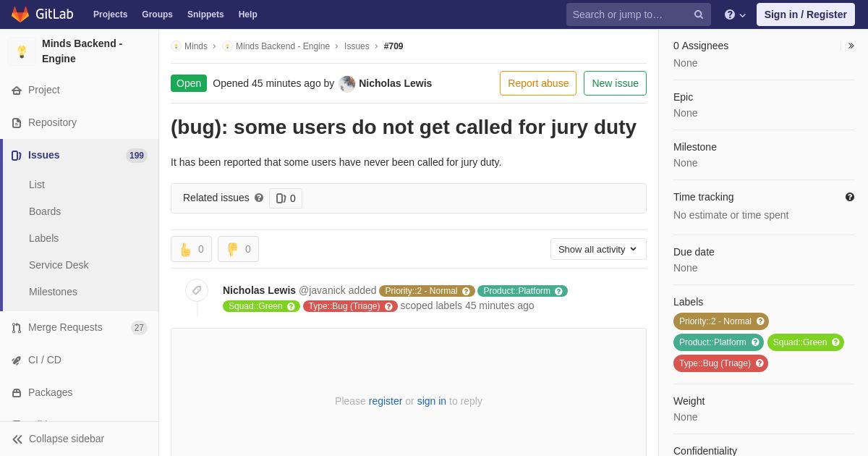
Task: Click Nicholas Lewis avatar image
Action: (x=347, y=84)
